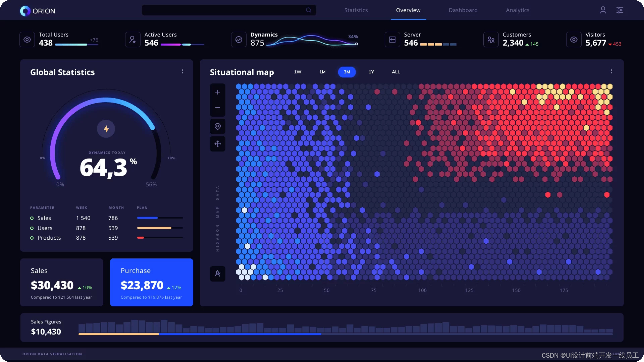Open the user profile icon in header
644x362 pixels.
603,10
